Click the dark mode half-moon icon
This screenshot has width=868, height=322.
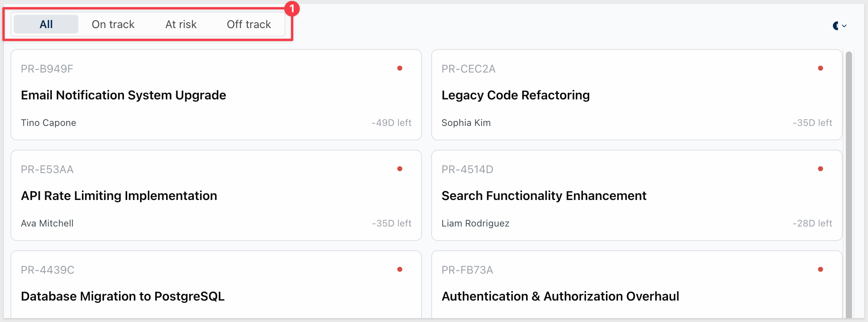click(x=836, y=26)
